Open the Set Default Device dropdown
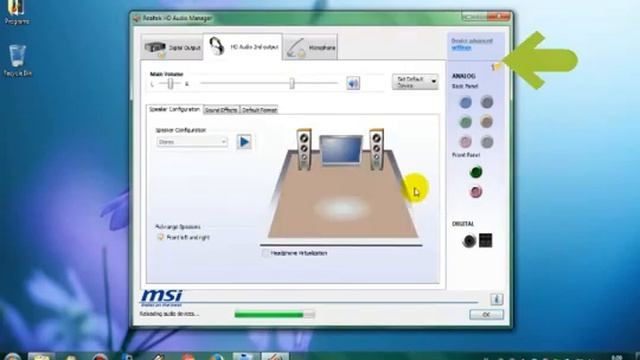The image size is (640, 360). (415, 82)
